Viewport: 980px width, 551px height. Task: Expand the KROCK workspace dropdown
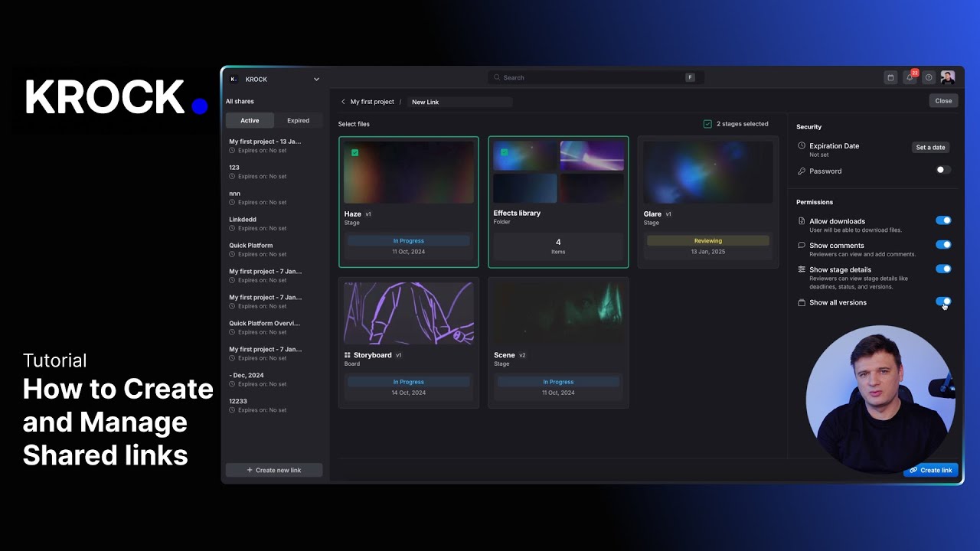click(x=316, y=79)
